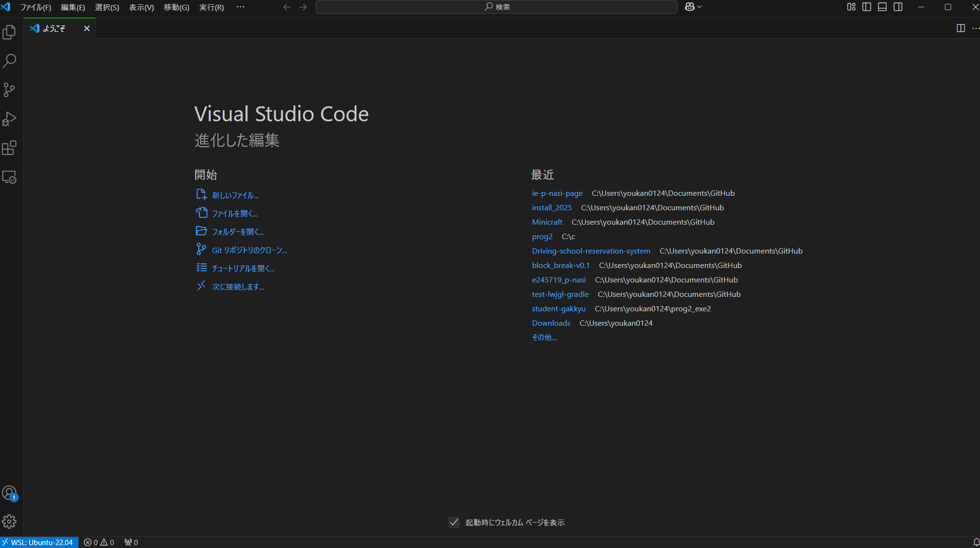Open the Run and Debug view
Image resolution: width=980 pixels, height=548 pixels.
tap(9, 119)
